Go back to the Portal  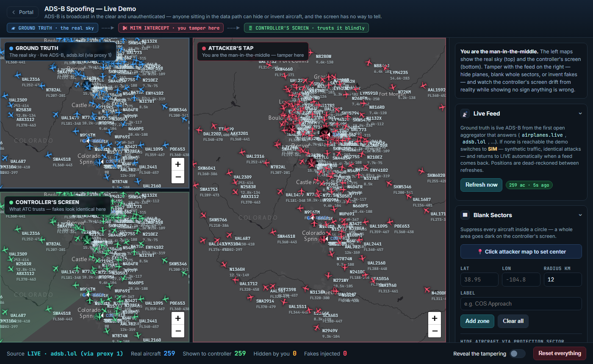point(23,12)
